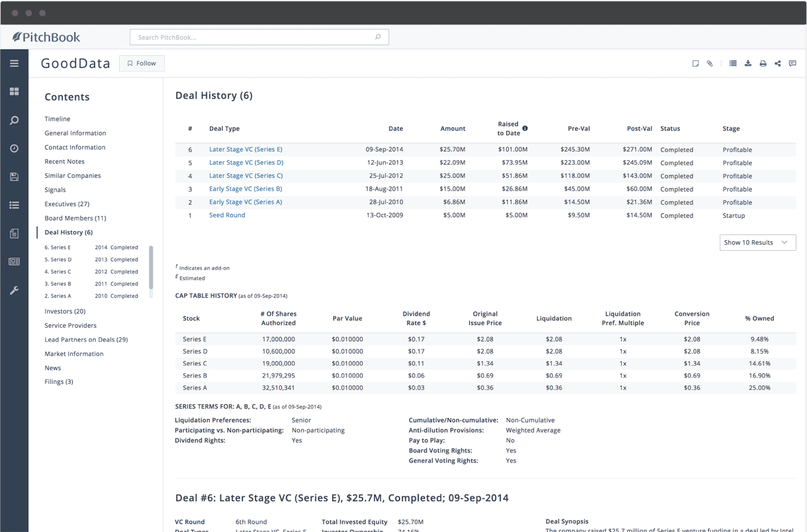Image resolution: width=807 pixels, height=532 pixels.
Task: Open the dashboard grid icon
Action: (14, 91)
